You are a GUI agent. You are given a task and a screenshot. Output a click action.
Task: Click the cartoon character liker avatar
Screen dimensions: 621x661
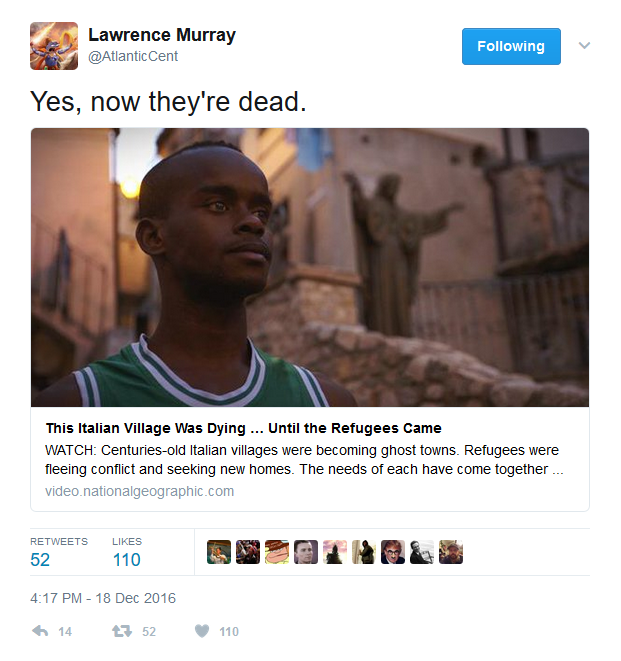coord(277,552)
